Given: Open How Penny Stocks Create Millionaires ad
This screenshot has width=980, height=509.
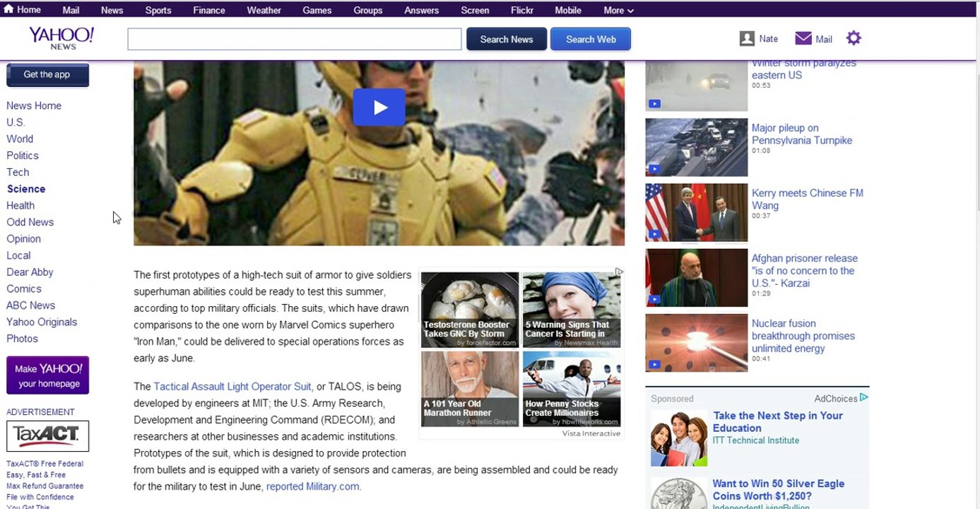Looking at the screenshot, I should 572,389.
